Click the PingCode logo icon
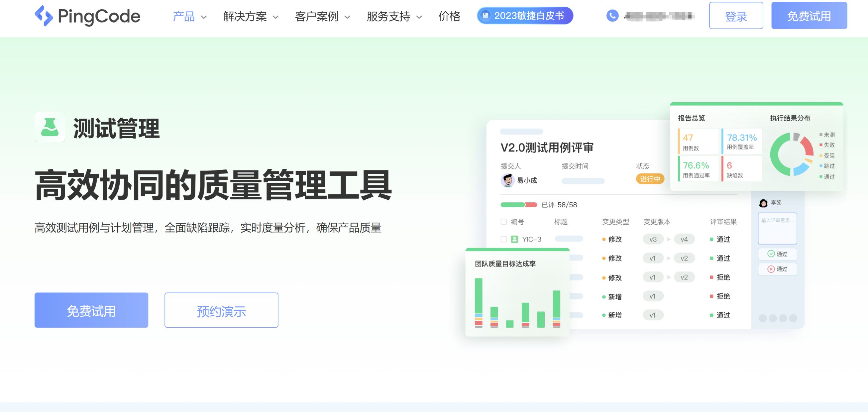 tap(44, 16)
